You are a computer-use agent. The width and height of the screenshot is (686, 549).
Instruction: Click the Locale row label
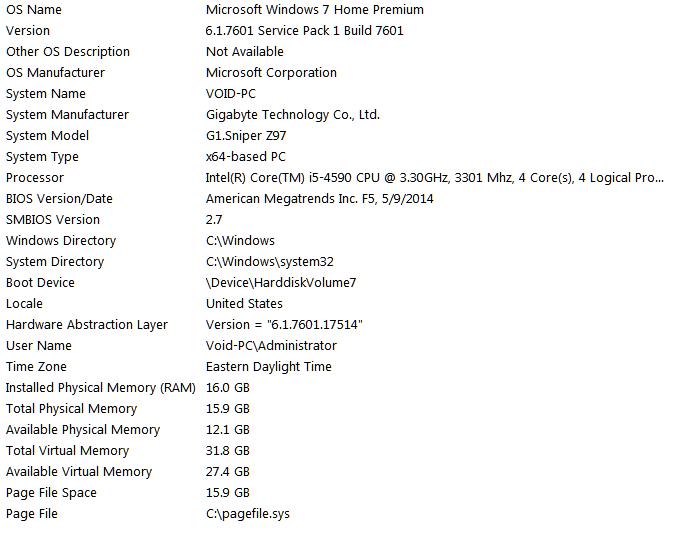pos(24,304)
